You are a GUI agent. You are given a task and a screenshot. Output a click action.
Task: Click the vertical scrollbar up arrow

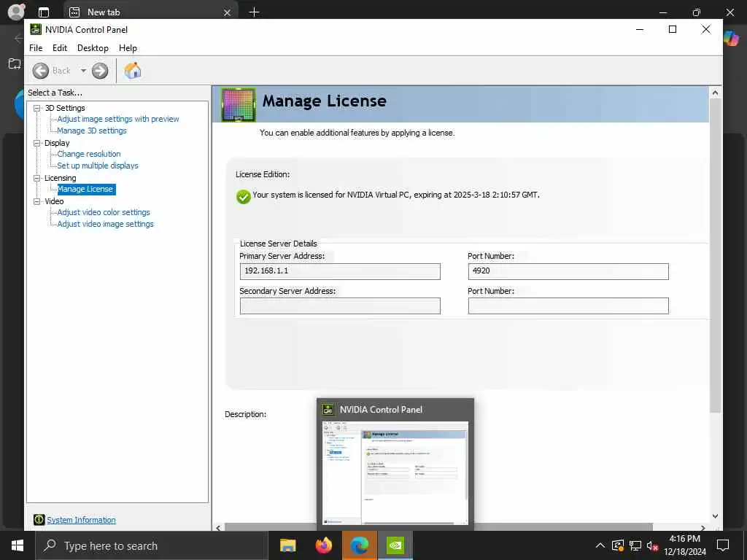point(715,93)
